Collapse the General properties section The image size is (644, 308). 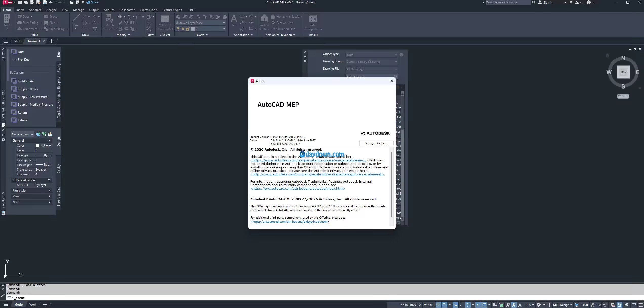[49, 141]
